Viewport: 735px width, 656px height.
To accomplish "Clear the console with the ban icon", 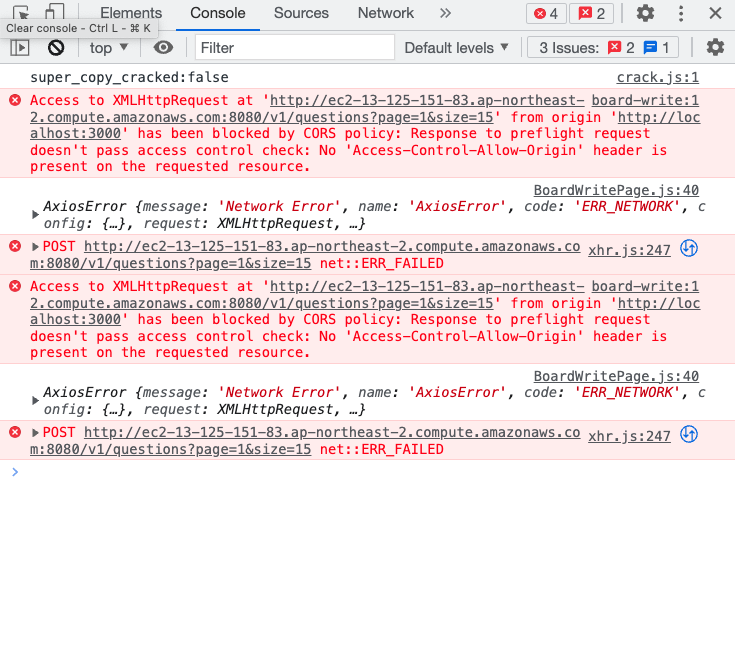I will 56,47.
